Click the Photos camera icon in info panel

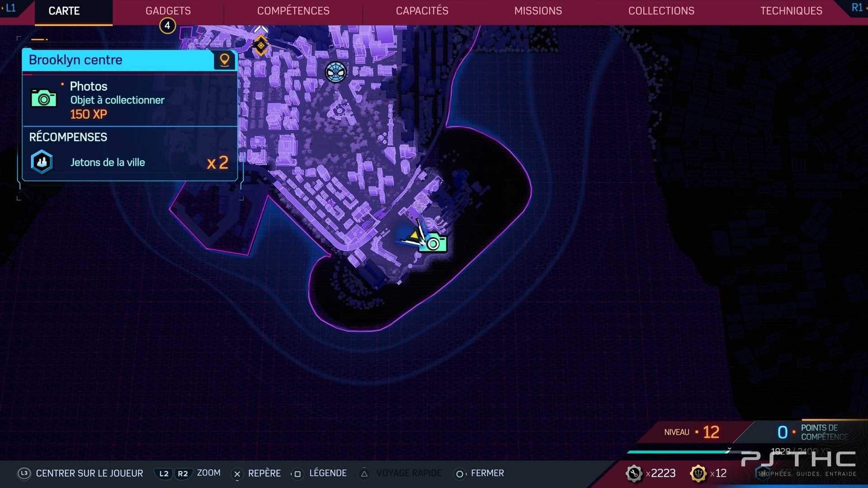point(44,98)
